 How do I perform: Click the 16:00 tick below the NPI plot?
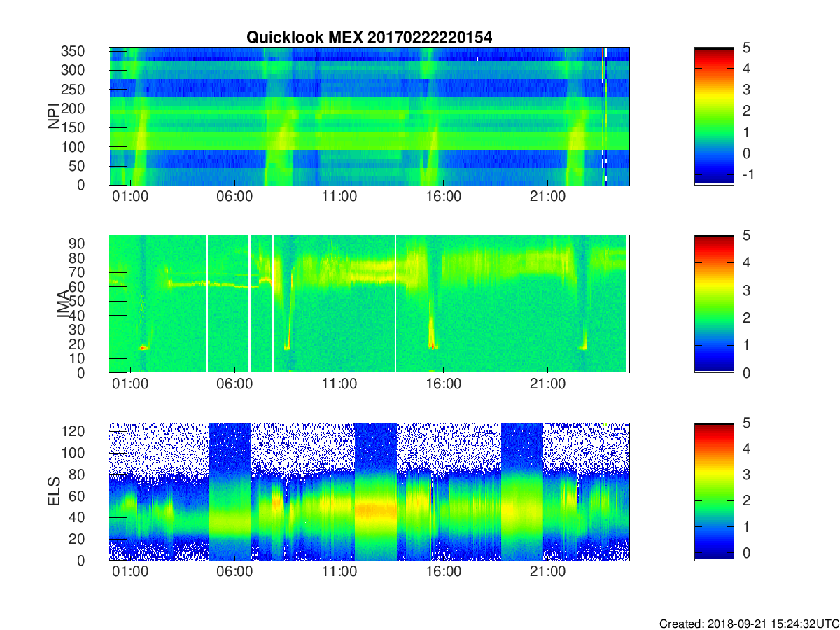click(443, 197)
